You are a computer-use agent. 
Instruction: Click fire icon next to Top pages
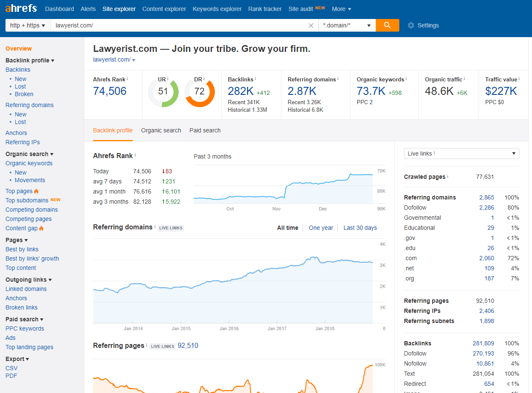36,191
